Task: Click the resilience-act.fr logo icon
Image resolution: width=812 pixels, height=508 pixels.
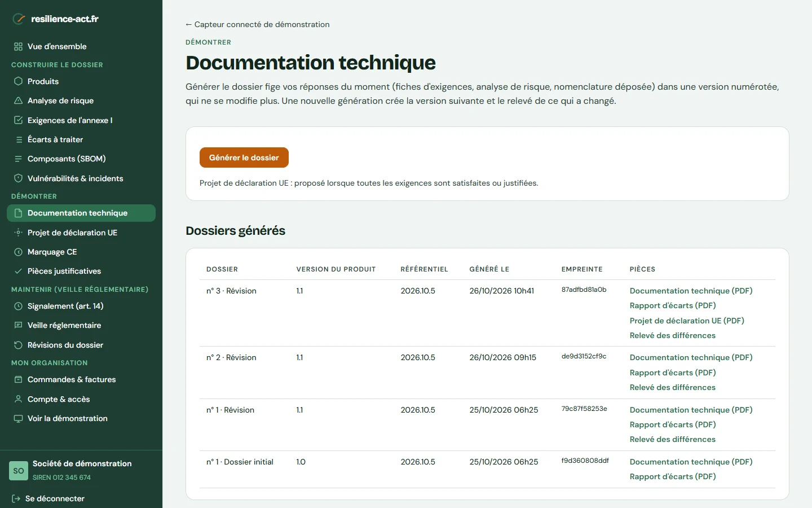Action: 19,19
